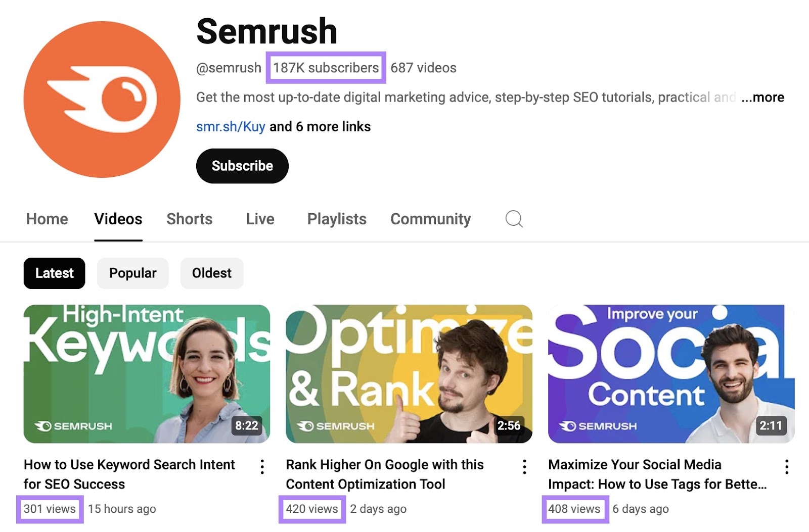Open the Community tab
809x532 pixels.
[430, 219]
